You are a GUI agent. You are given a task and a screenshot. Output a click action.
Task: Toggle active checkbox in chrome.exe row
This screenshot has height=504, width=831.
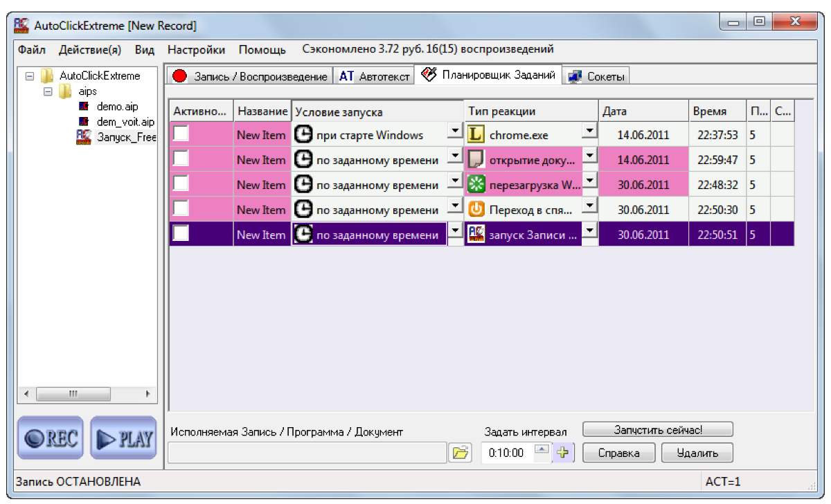pyautogui.click(x=181, y=134)
